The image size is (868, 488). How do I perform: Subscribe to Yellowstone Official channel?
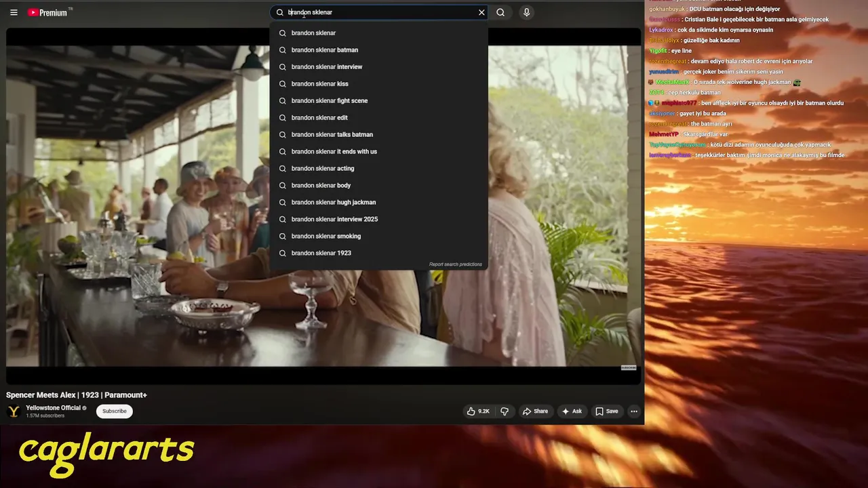pyautogui.click(x=114, y=411)
